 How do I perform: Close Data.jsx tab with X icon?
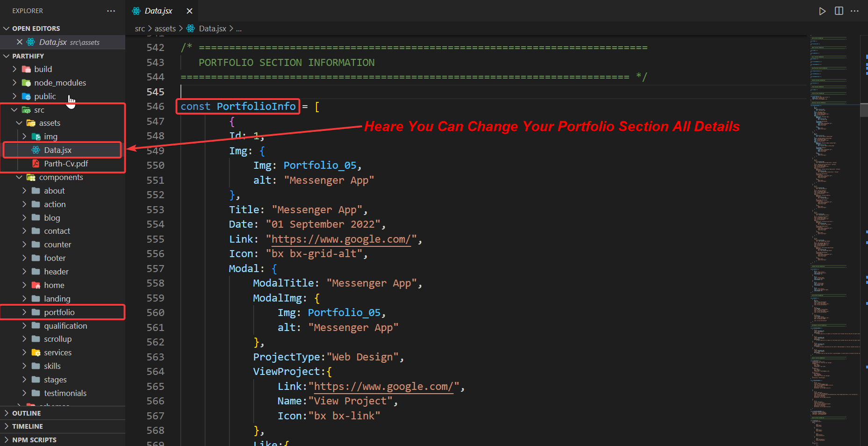point(189,11)
